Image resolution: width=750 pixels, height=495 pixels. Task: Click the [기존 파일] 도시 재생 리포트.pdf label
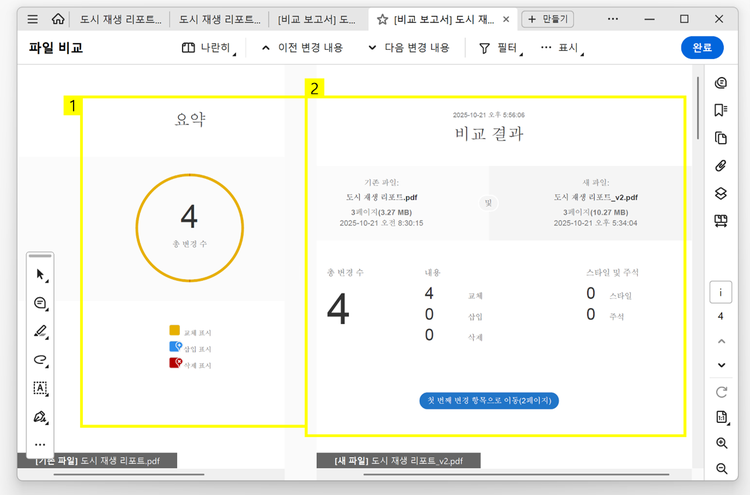coord(97,461)
